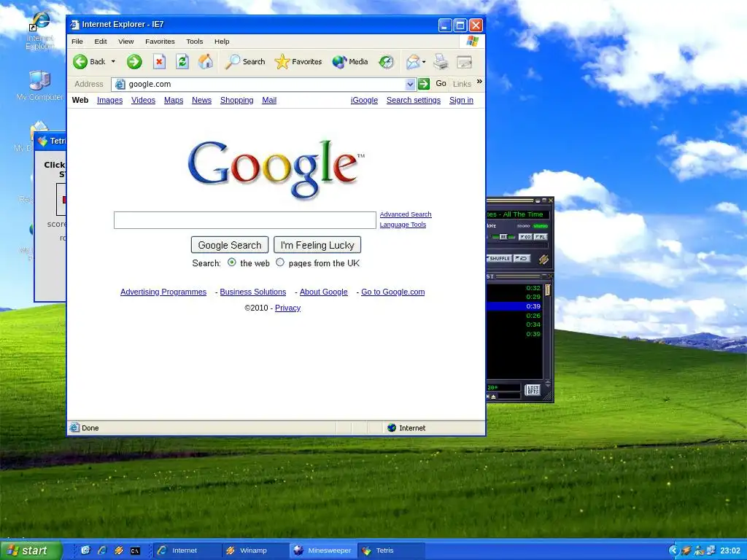Open Favorites star in the toolbar
Image resolution: width=747 pixels, height=560 pixels.
coord(298,61)
